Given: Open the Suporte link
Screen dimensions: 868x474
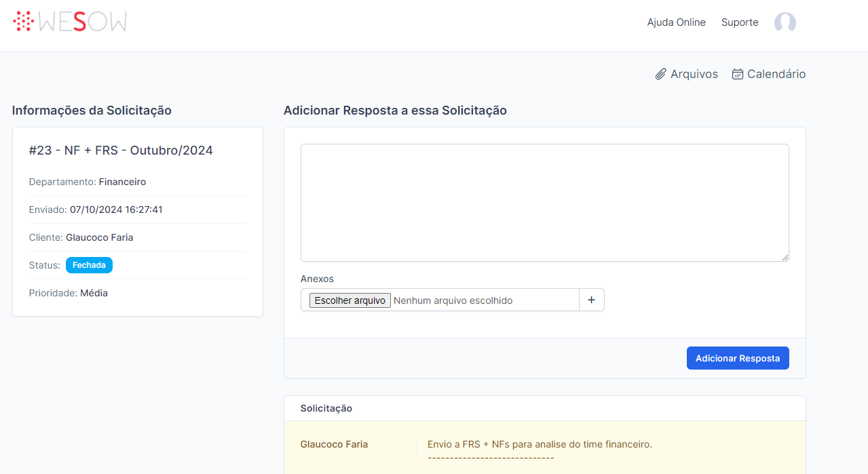Looking at the screenshot, I should coord(740,22).
